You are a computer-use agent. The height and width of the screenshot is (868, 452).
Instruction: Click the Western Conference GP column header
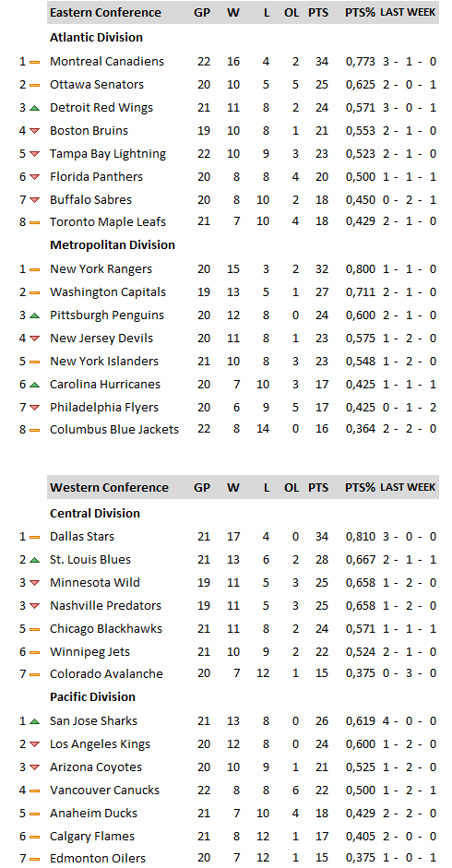click(202, 488)
